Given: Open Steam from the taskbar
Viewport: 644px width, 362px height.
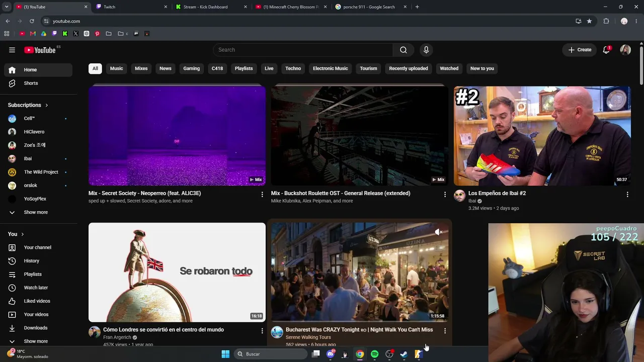Looking at the screenshot, I should [x=404, y=354].
